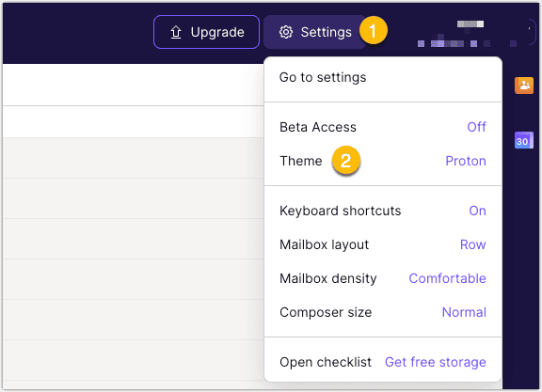Change Mailbox density from Comfortable

[447, 278]
